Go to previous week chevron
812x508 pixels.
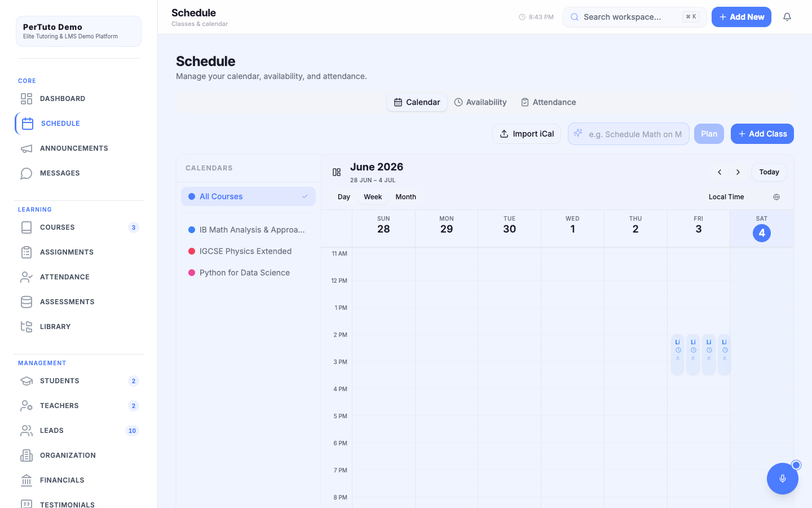pyautogui.click(x=720, y=172)
